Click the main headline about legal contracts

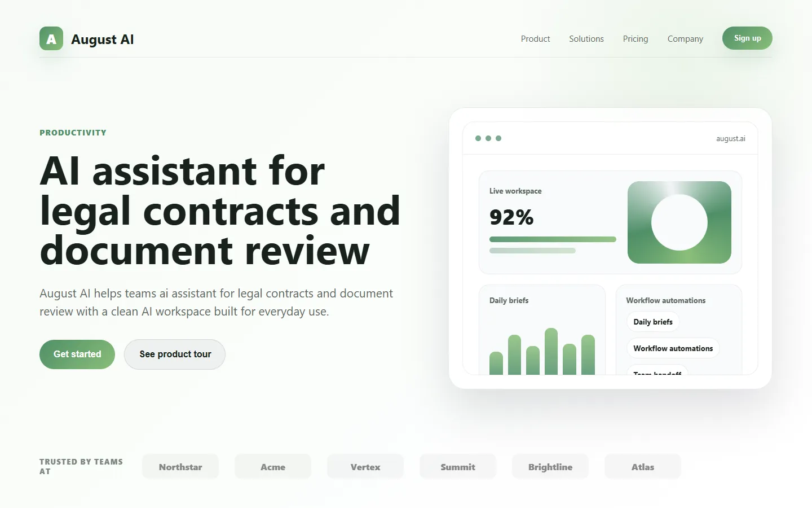click(220, 211)
